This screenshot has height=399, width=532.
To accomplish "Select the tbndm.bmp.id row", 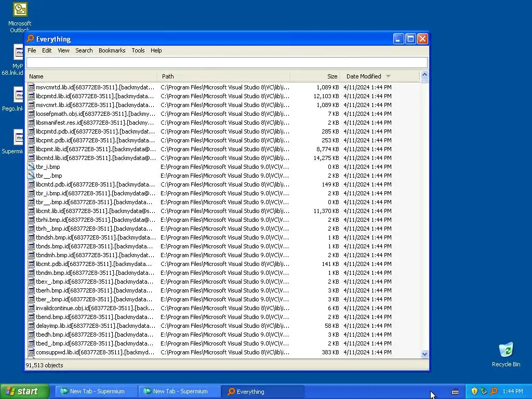I will [223, 272].
